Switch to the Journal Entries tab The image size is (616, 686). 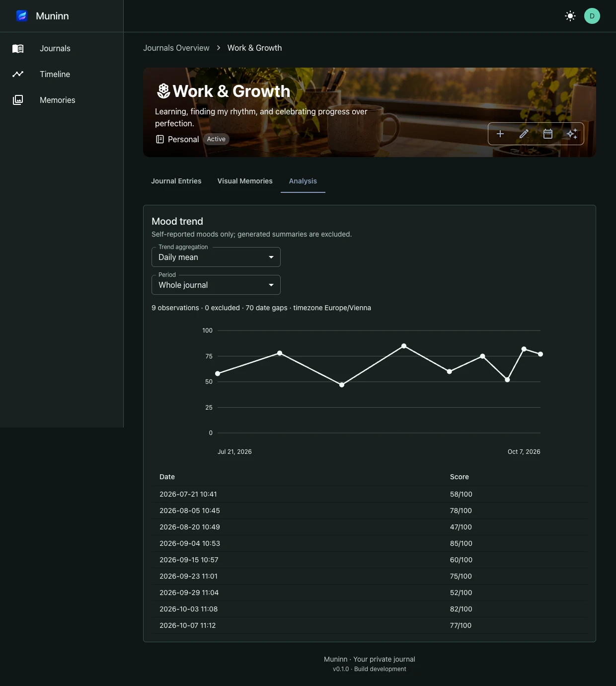click(x=176, y=181)
